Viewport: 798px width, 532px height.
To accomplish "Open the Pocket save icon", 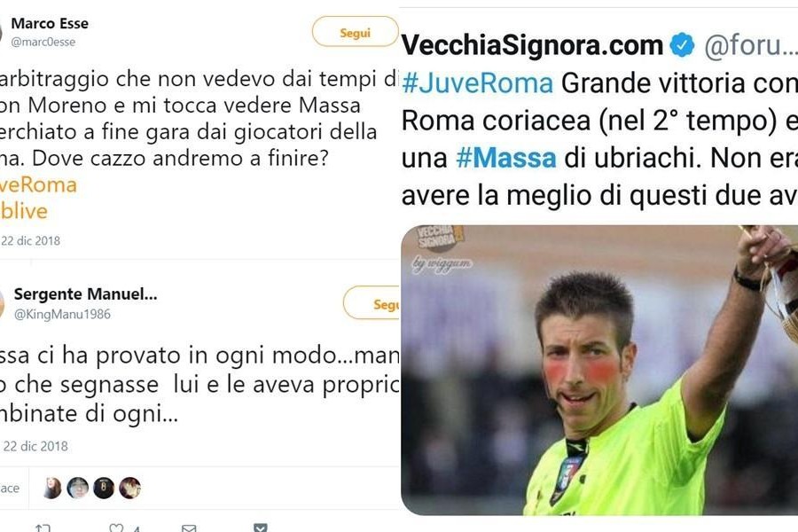I will click(x=260, y=528).
